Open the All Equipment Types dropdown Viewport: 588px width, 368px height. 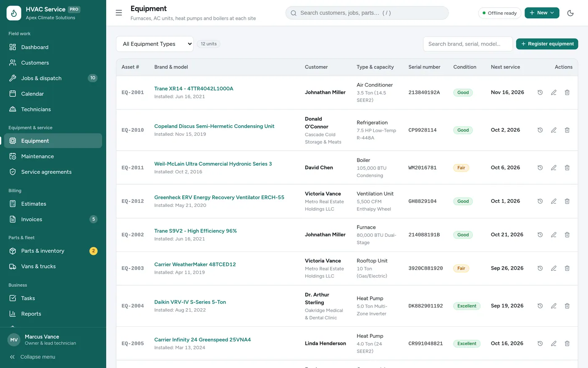click(x=155, y=44)
